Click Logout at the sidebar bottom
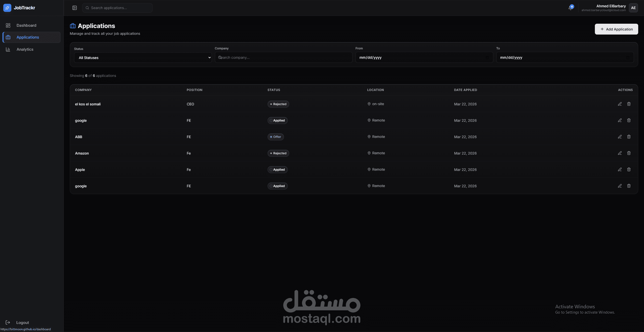 22,322
